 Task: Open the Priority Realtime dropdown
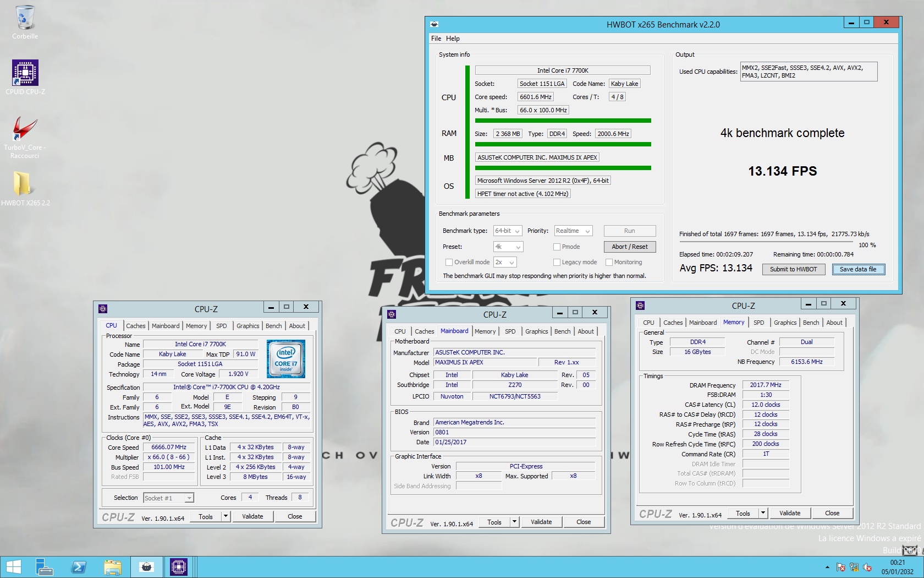tap(573, 231)
